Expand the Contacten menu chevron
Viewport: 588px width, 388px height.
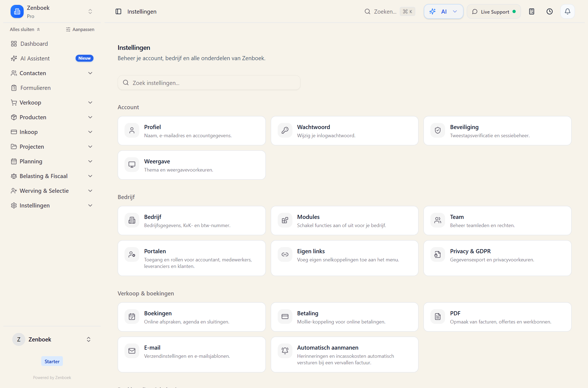(x=90, y=73)
